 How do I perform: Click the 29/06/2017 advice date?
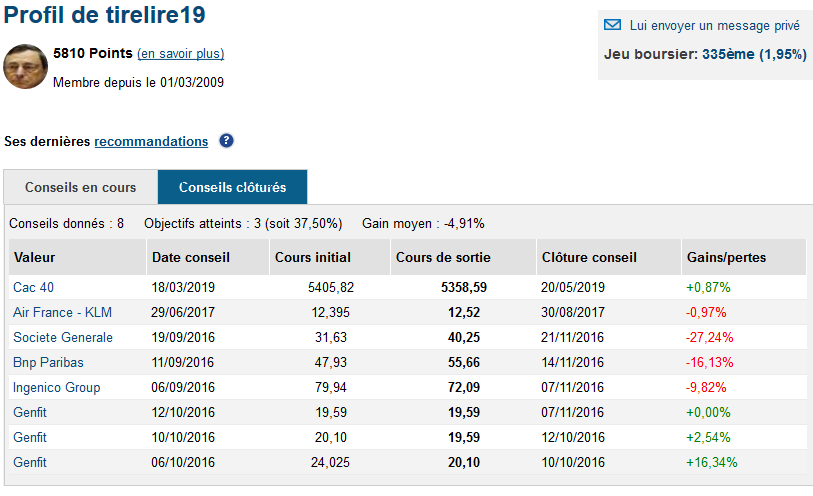pos(183,313)
